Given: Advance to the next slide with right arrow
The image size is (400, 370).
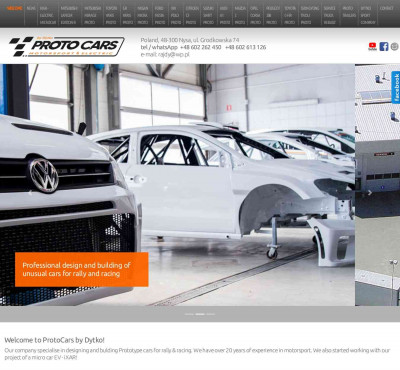Looking at the screenshot, I should point(370,193).
